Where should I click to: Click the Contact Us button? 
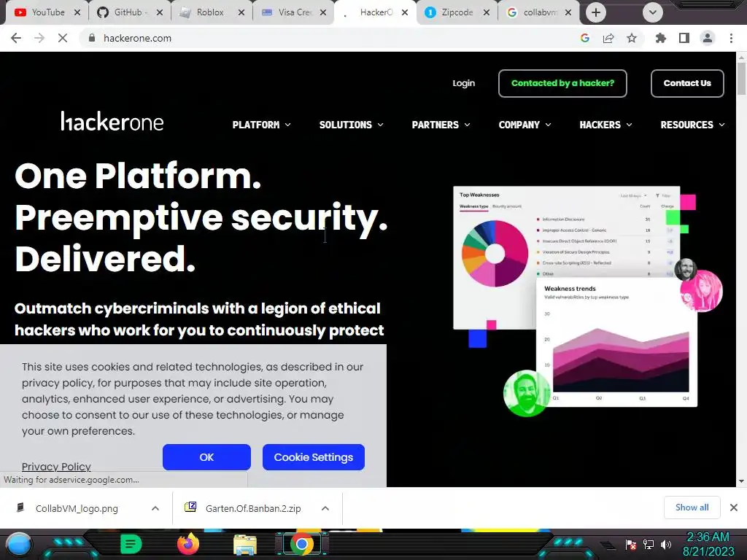pos(687,83)
